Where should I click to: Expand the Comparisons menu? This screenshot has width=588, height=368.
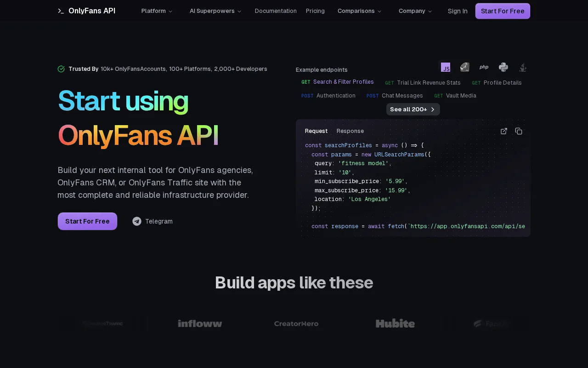coord(360,11)
